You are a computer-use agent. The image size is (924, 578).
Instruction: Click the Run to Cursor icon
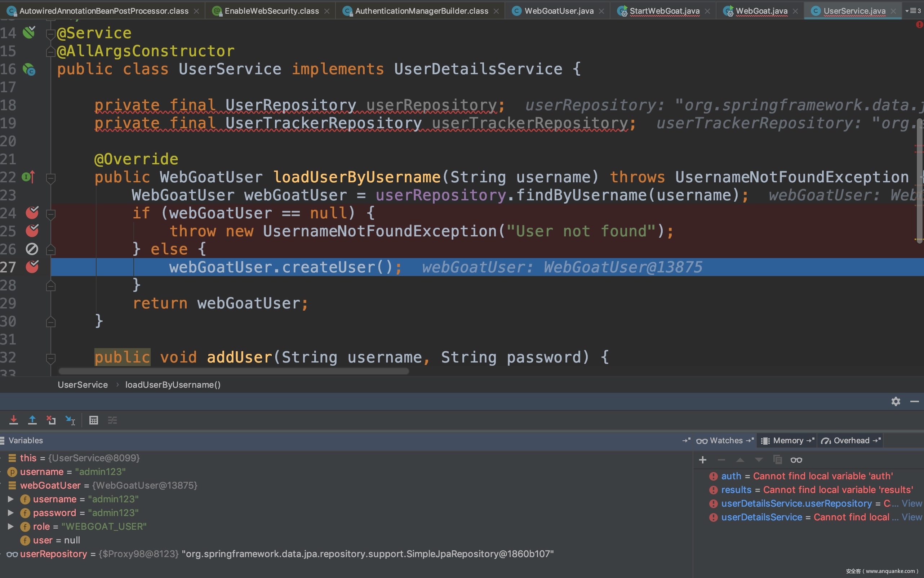tap(70, 420)
